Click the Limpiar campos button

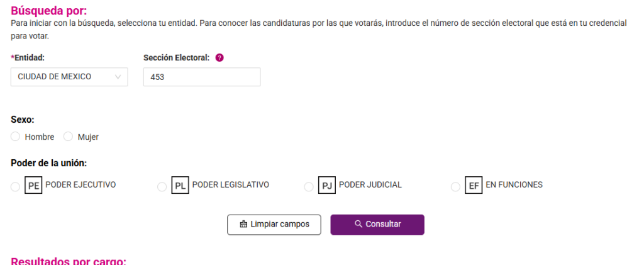point(274,225)
